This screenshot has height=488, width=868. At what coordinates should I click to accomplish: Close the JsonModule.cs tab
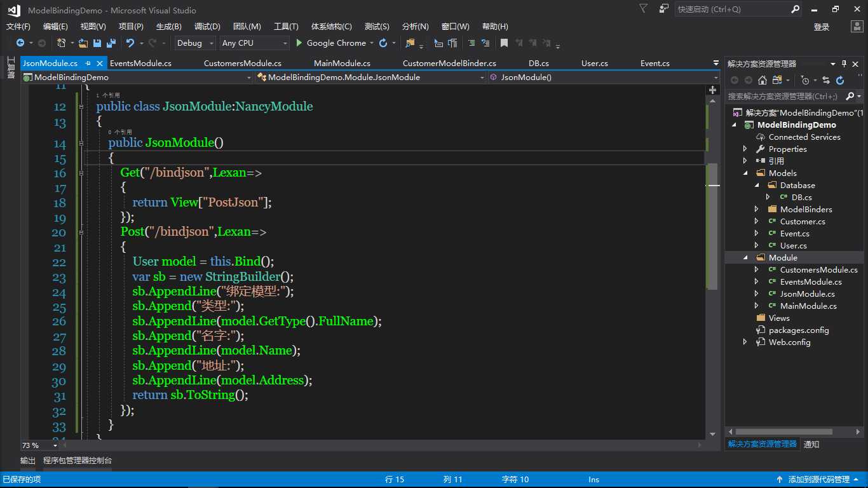[99, 63]
